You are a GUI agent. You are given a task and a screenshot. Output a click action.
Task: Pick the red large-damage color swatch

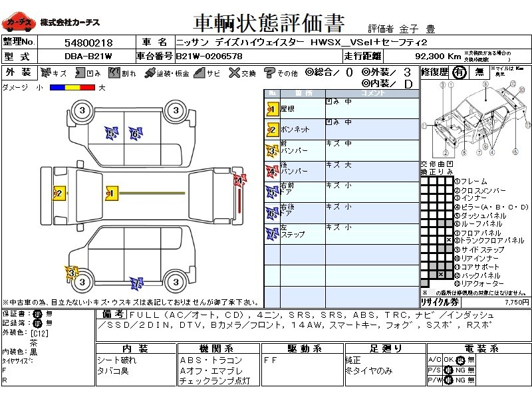click(88, 88)
